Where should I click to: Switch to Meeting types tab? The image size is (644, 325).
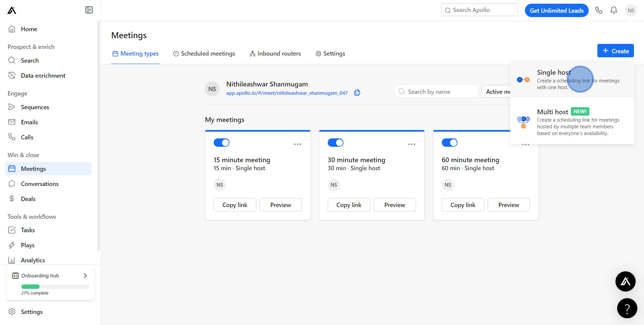pyautogui.click(x=135, y=54)
